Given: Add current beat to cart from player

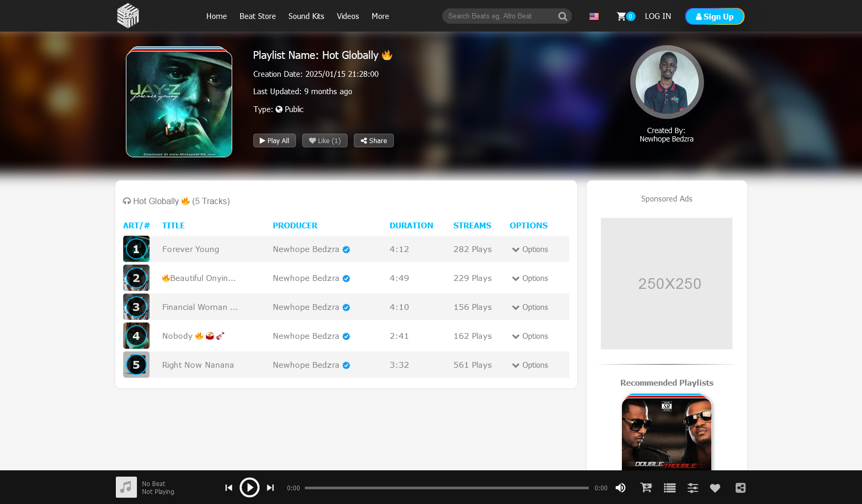Looking at the screenshot, I should click(x=646, y=488).
